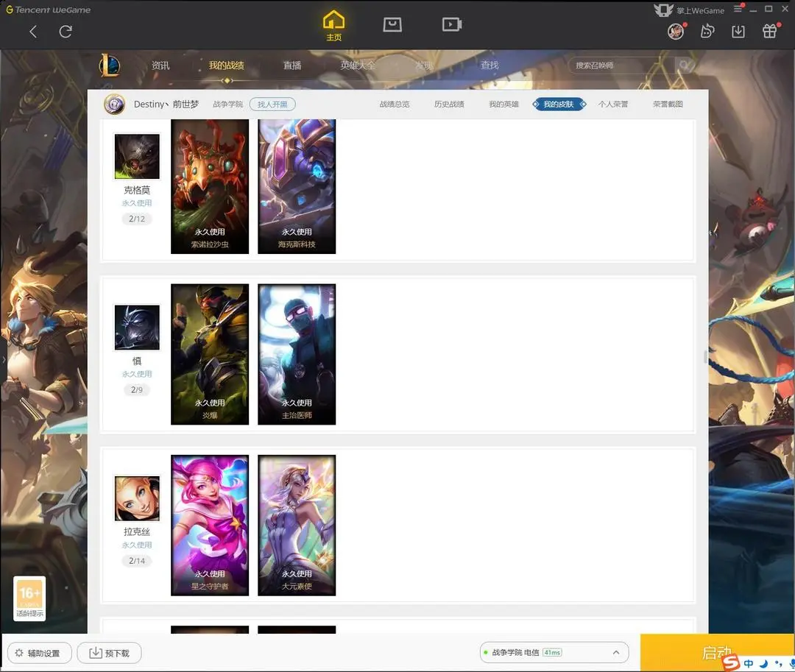Open the 星之守护者 skin card
The height and width of the screenshot is (672, 795).
(210, 525)
